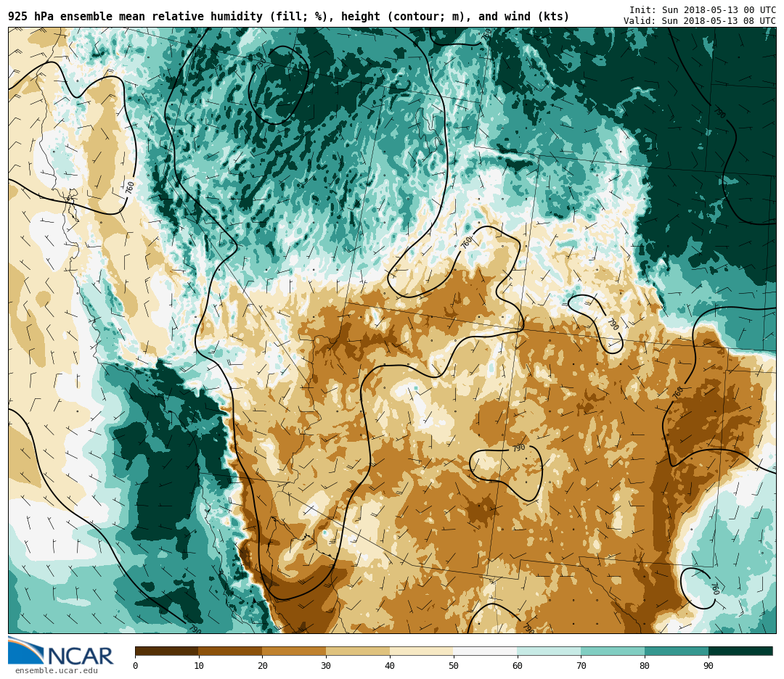Select the 50–60% white colorbar segment
This screenshot has height=679, width=784.
(x=485, y=651)
